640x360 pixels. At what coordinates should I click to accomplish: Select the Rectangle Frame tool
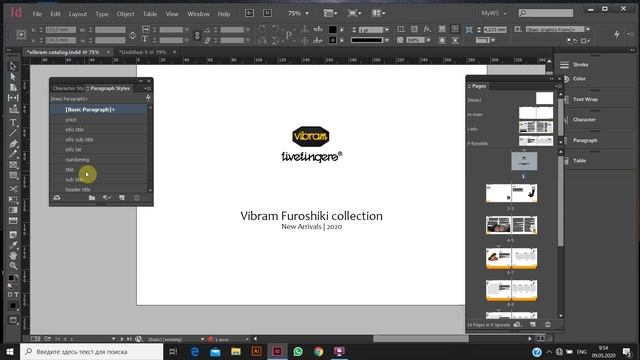coord(13,165)
